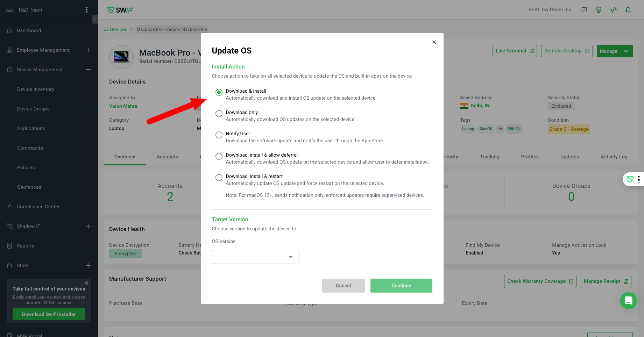
Task: Open the chat support bubble
Action: pyautogui.click(x=628, y=301)
